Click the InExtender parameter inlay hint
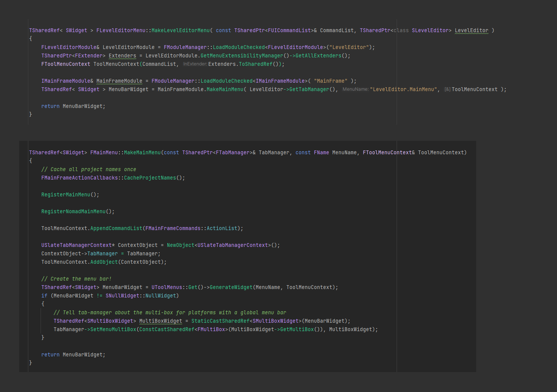Viewport: 557px width, 392px height. pos(195,64)
